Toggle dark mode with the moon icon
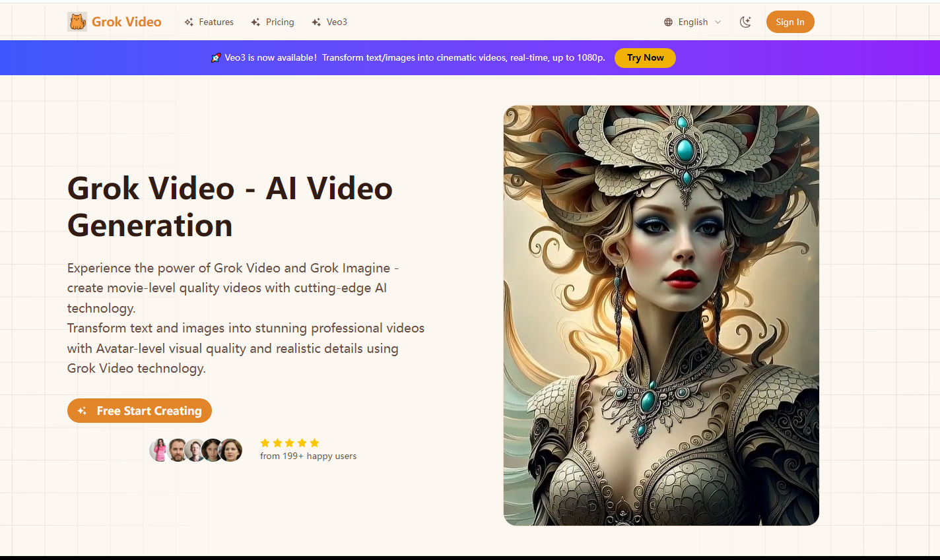This screenshot has height=560, width=940. coord(745,22)
